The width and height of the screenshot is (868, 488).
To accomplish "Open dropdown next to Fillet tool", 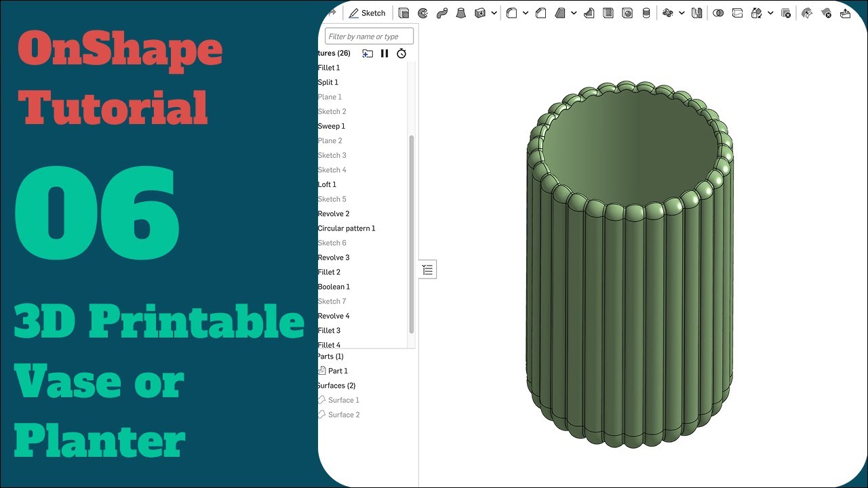I will 526,13.
